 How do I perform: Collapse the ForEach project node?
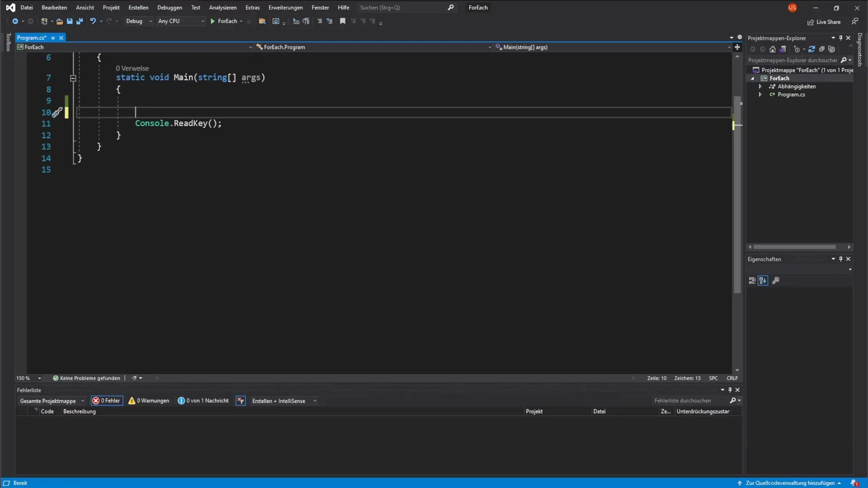pos(753,78)
